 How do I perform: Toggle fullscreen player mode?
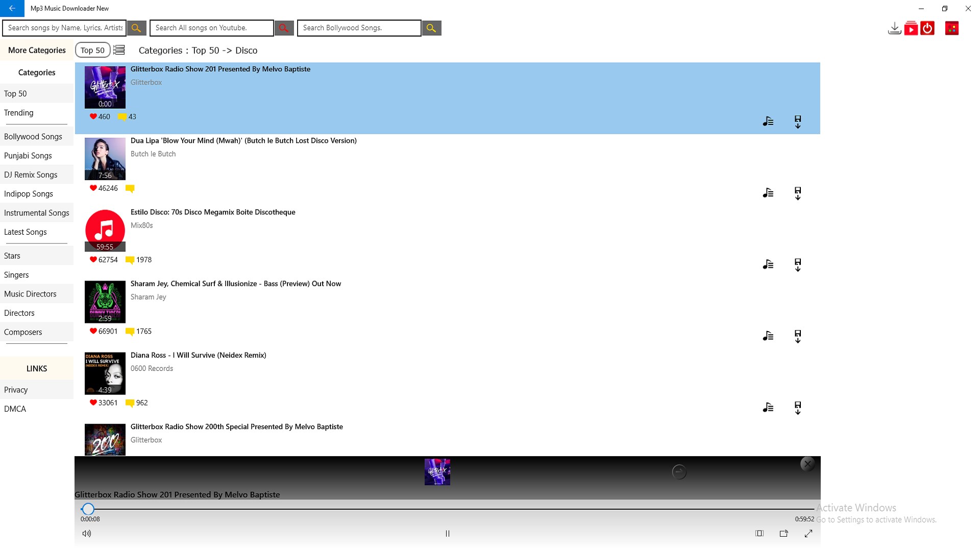click(x=808, y=533)
